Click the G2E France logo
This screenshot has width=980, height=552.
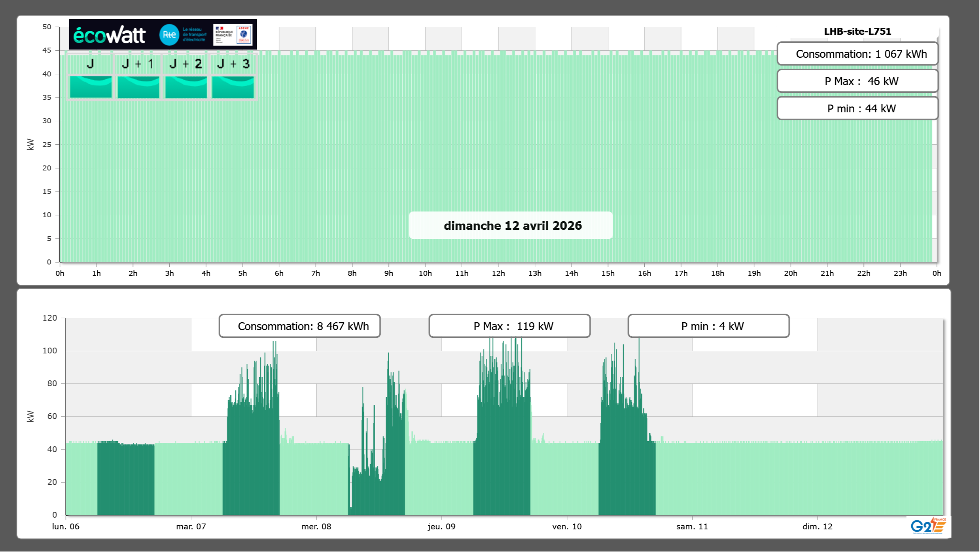(928, 526)
